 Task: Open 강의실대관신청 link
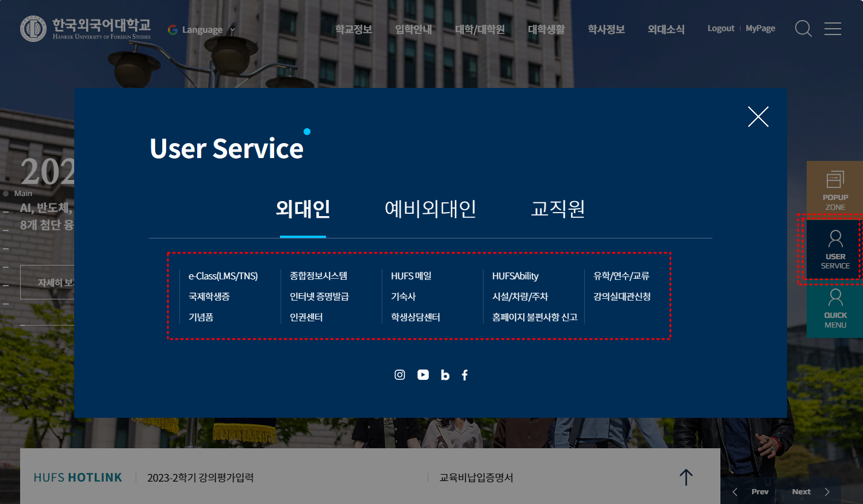(x=622, y=297)
